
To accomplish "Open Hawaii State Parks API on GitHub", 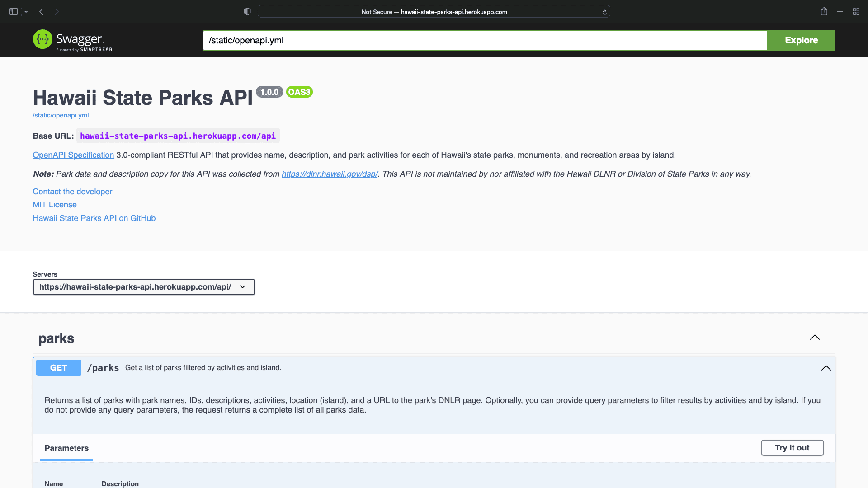I will tap(94, 218).
